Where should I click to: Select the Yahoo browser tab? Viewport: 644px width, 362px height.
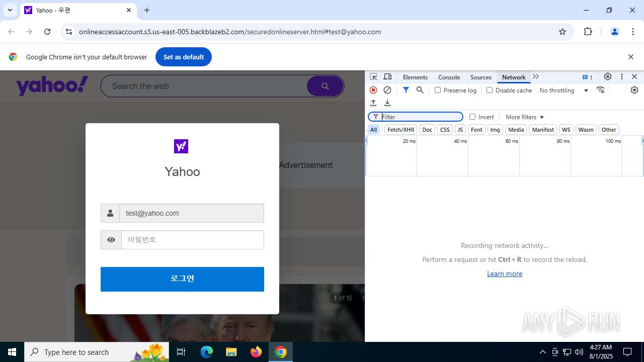click(77, 10)
